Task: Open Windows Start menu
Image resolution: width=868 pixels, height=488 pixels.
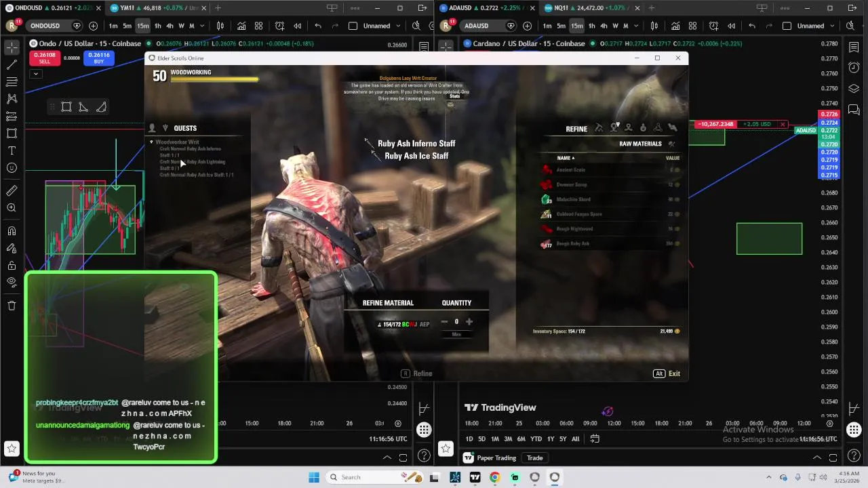Action: pos(314,477)
